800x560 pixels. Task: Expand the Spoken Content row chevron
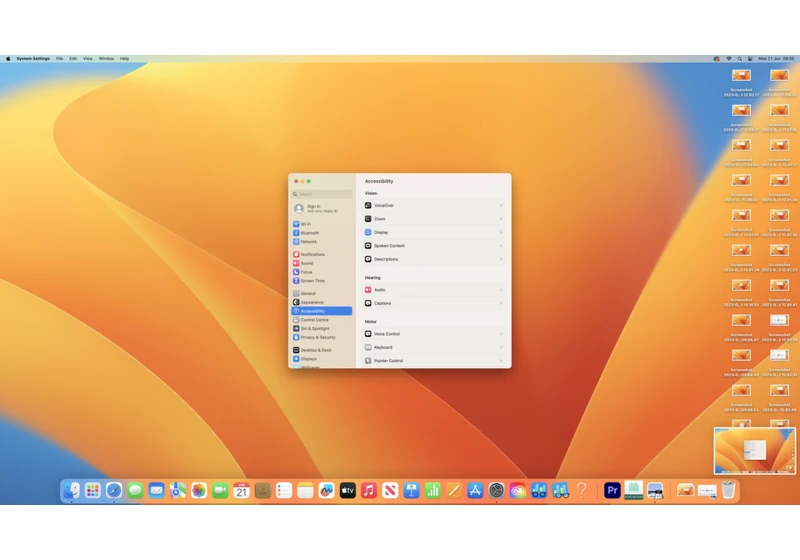[x=501, y=246]
